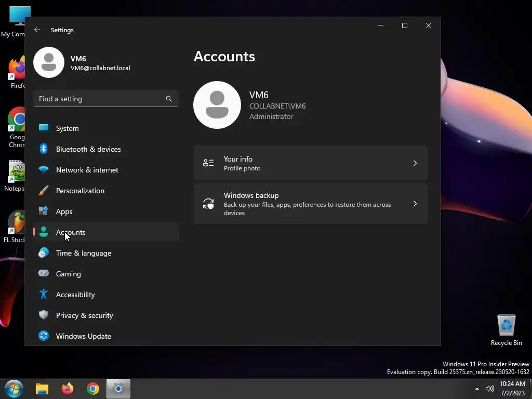Open Network & internet settings

106,170
